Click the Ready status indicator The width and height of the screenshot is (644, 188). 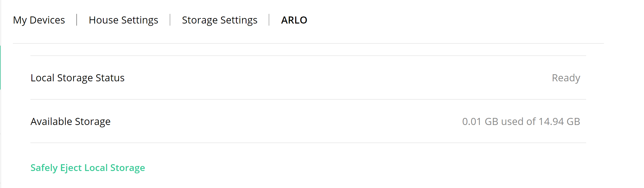point(566,78)
